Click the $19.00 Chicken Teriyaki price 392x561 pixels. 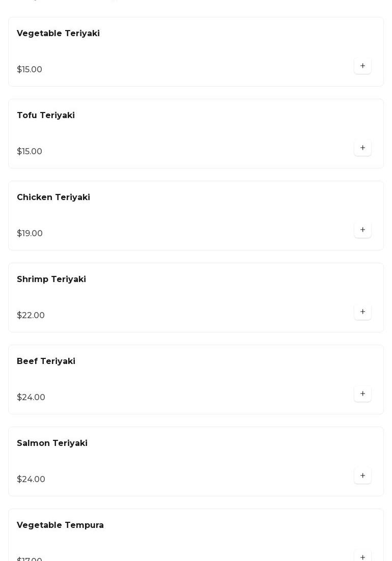click(x=30, y=234)
